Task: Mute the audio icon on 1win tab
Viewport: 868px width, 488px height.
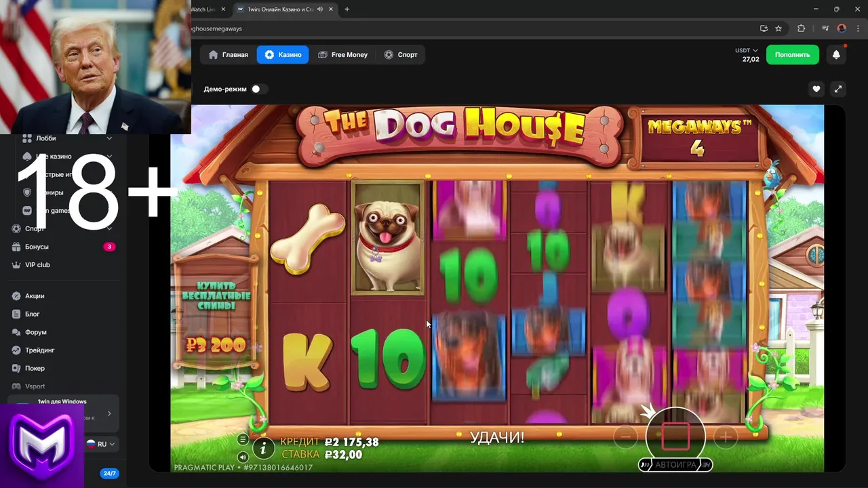Action: pos(319,9)
